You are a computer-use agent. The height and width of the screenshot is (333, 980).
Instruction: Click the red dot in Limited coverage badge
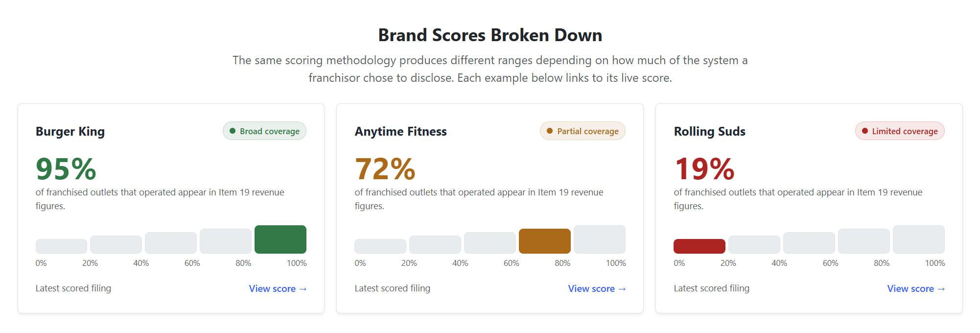(865, 131)
